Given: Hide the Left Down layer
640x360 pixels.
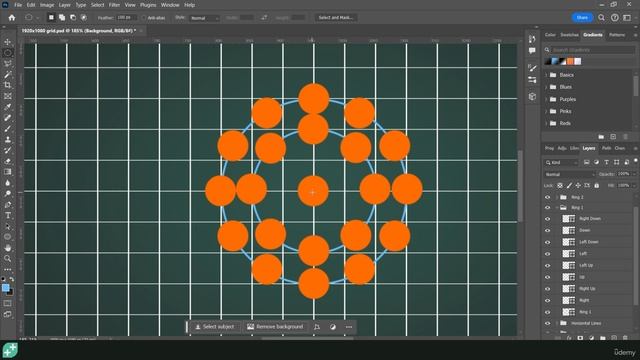Looking at the screenshot, I should [x=548, y=242].
